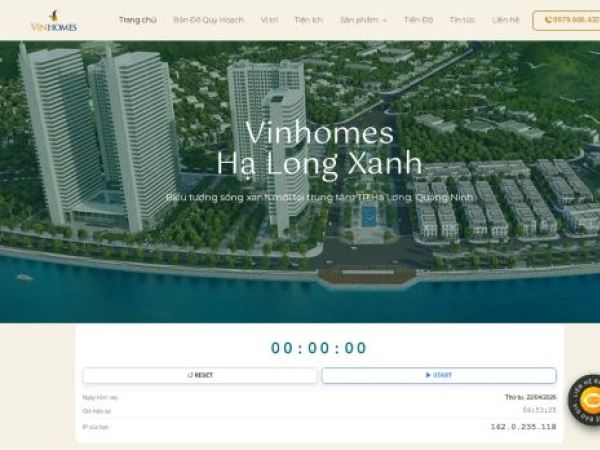Open the Trang chủ menu item

[x=137, y=20]
